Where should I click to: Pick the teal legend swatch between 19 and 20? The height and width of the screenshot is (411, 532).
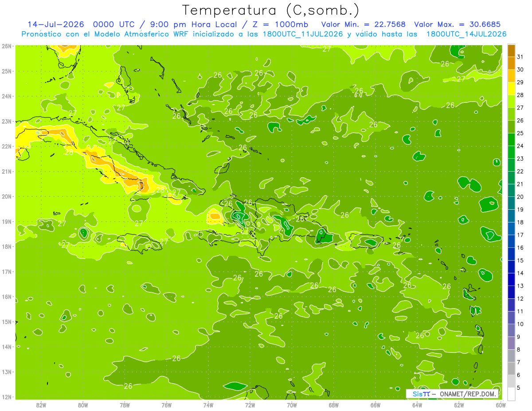point(511,203)
